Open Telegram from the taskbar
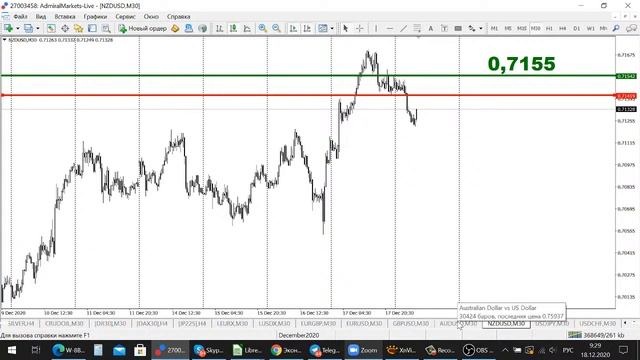This screenshot has height=360, width=640. (324, 350)
